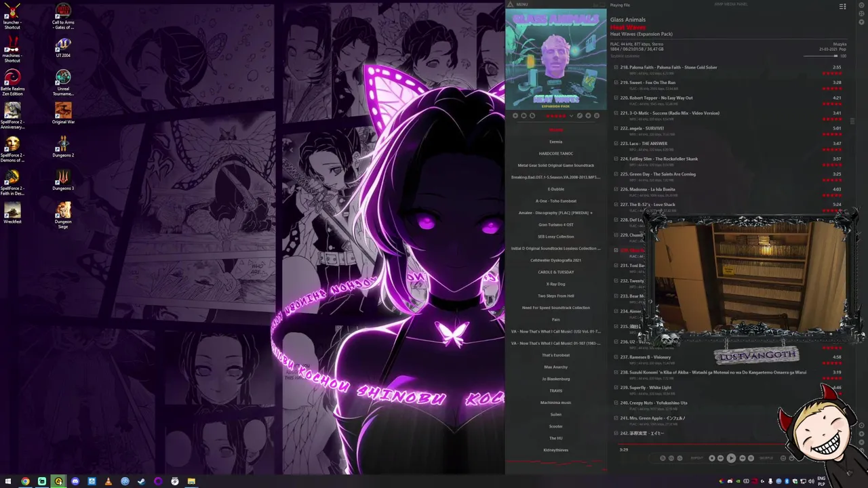This screenshot has width=868, height=488.
Task: Select UT 2004 desktop icon
Action: pyautogui.click(x=63, y=47)
